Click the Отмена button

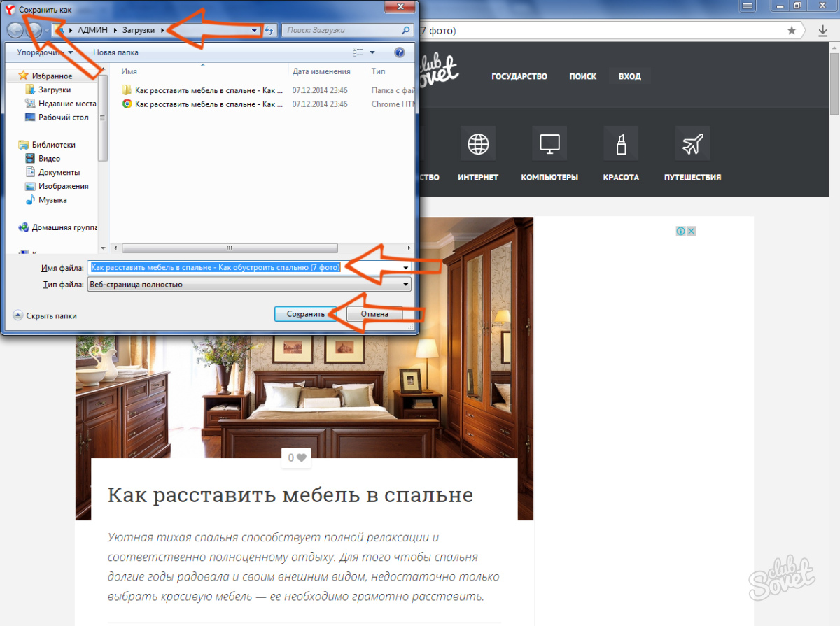point(375,314)
